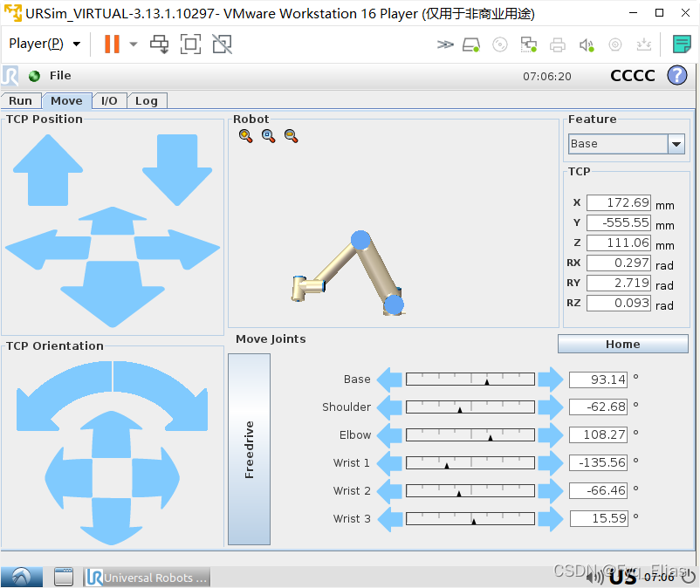Reset zoom of robot view
Image resolution: width=700 pixels, height=588 pixels.
pyautogui.click(x=268, y=136)
